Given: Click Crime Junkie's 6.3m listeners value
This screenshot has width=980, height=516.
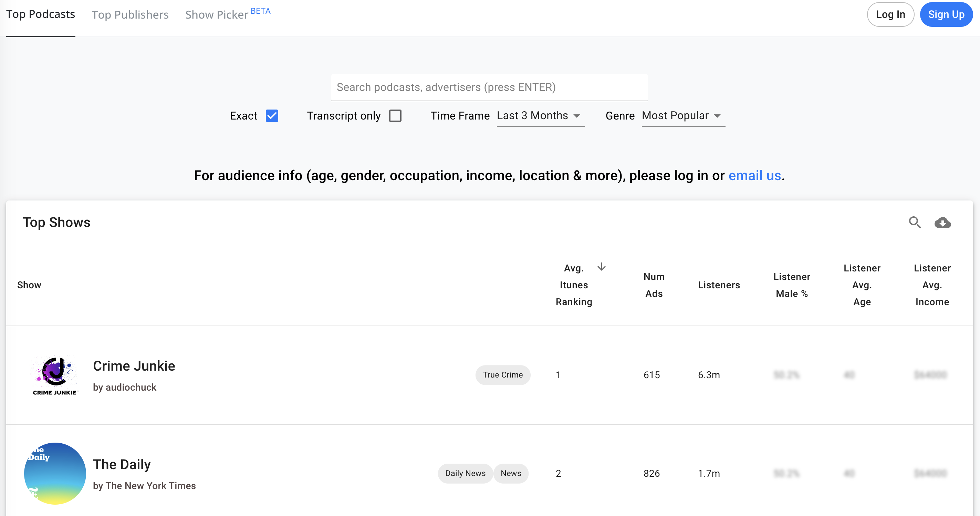Looking at the screenshot, I should click(x=709, y=375).
